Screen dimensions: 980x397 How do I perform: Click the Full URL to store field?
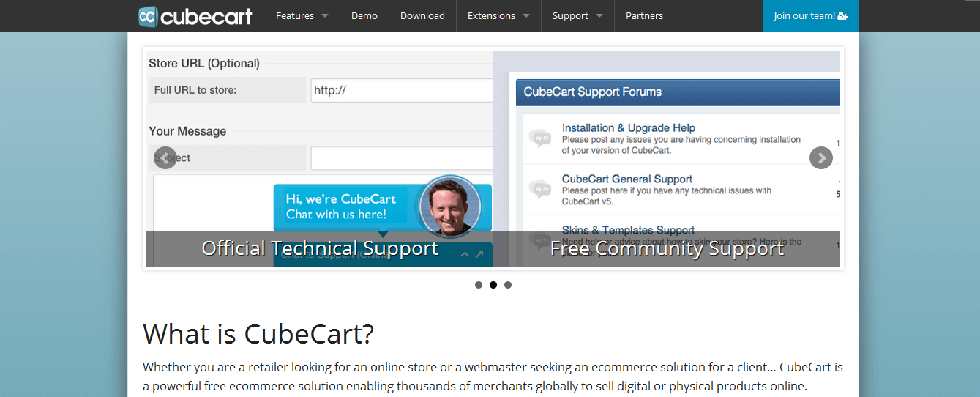coord(402,90)
